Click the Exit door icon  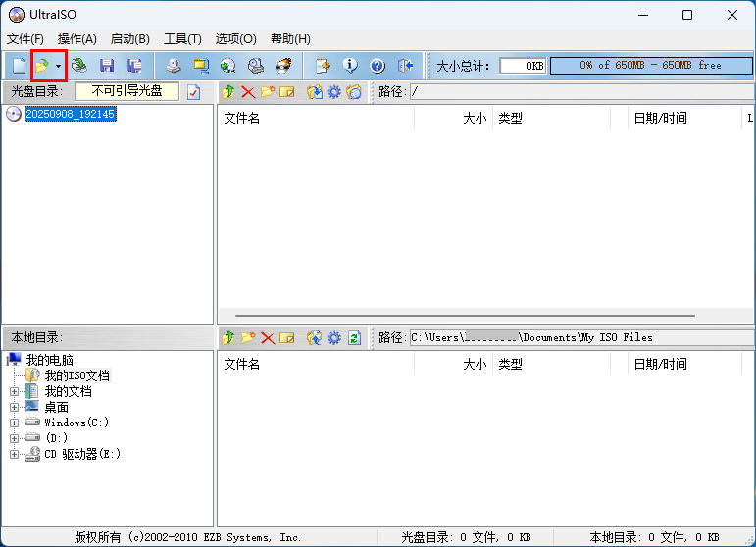406,66
